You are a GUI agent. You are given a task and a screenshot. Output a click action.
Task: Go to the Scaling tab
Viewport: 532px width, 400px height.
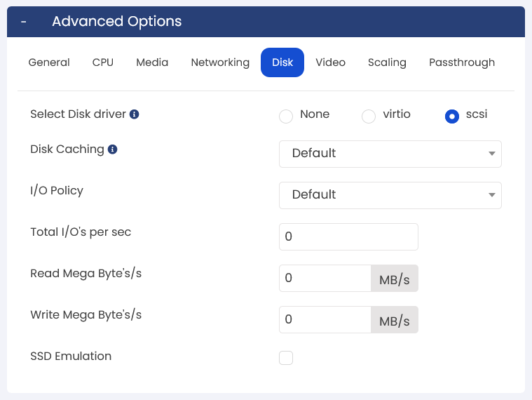[x=387, y=62]
